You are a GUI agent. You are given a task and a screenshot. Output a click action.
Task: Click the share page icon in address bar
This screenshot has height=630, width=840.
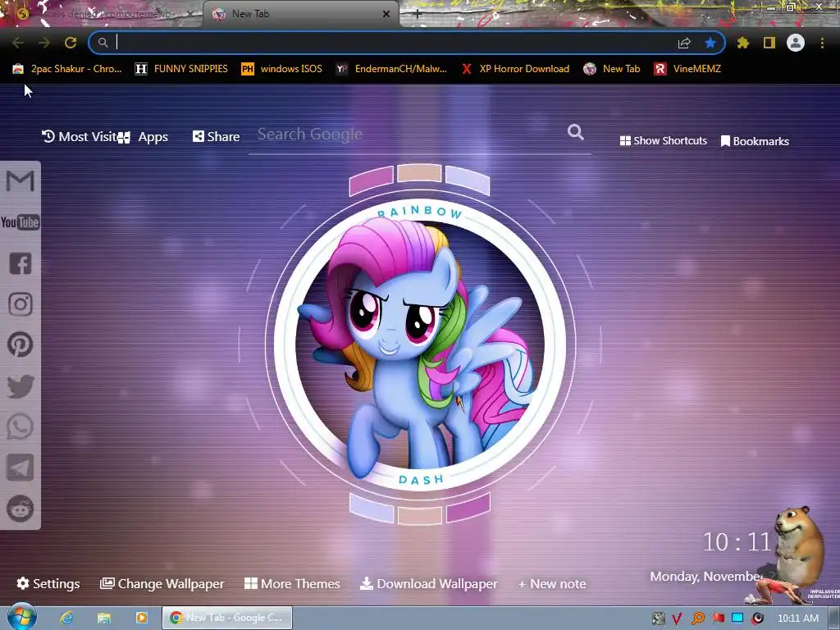[x=684, y=43]
